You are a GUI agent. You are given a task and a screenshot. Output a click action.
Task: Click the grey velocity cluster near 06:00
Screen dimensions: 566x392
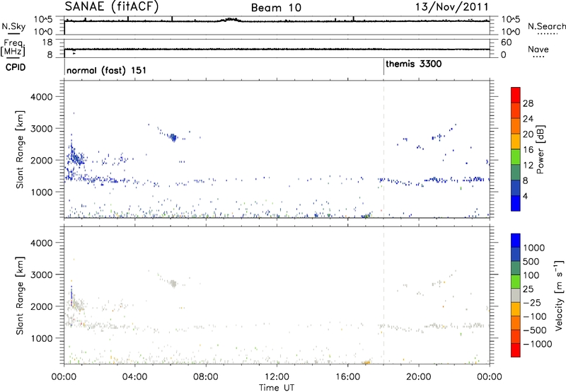pos(173,283)
